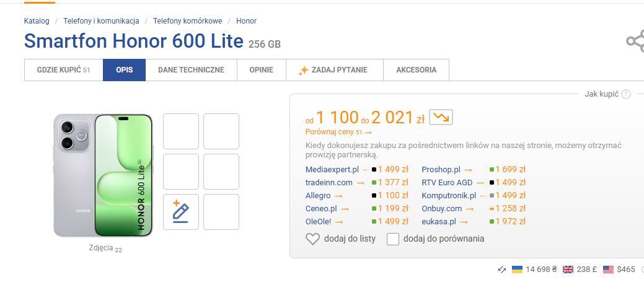Open the price drop chart icon
644x285 pixels.
(441, 117)
